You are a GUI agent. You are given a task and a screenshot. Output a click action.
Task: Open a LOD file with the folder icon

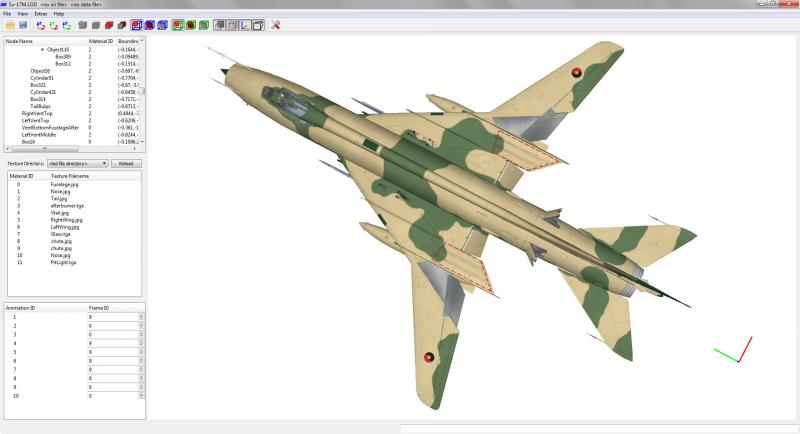tap(10, 25)
